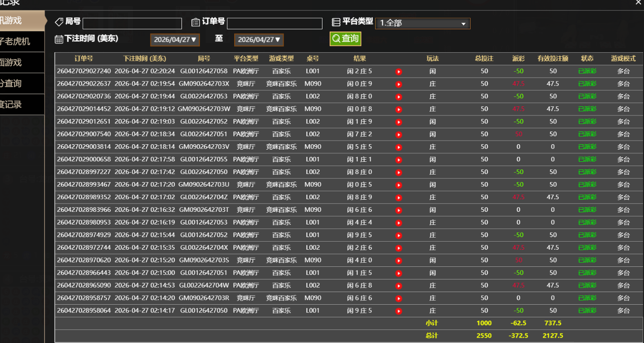Click the 总投注 column header
Image resolution: width=644 pixels, height=343 pixels.
484,59
